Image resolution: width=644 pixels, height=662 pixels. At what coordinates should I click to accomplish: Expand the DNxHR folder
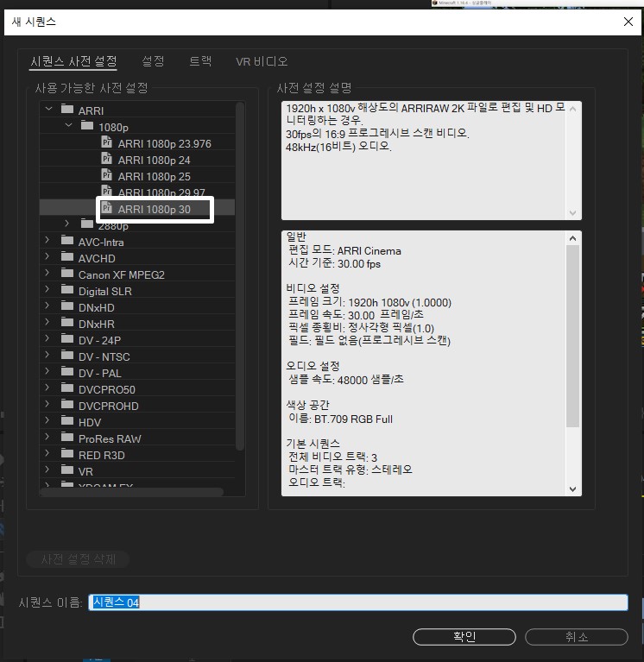[47, 322]
